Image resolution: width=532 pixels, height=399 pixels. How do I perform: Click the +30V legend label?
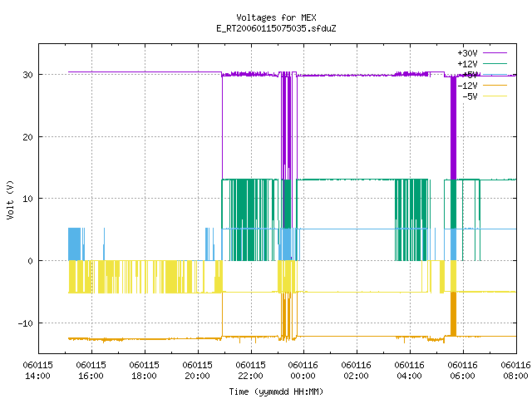(467, 53)
